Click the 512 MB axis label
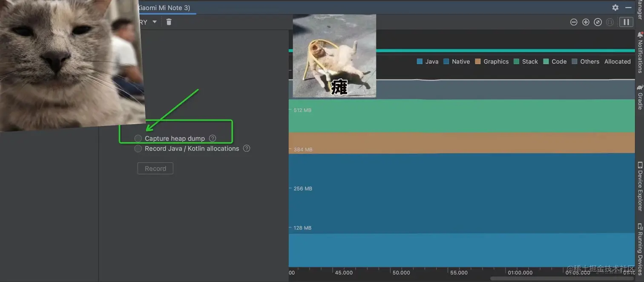This screenshot has height=282, width=644. click(x=302, y=110)
